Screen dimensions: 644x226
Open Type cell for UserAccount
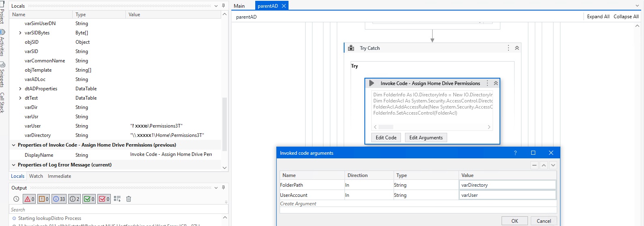(x=426, y=195)
